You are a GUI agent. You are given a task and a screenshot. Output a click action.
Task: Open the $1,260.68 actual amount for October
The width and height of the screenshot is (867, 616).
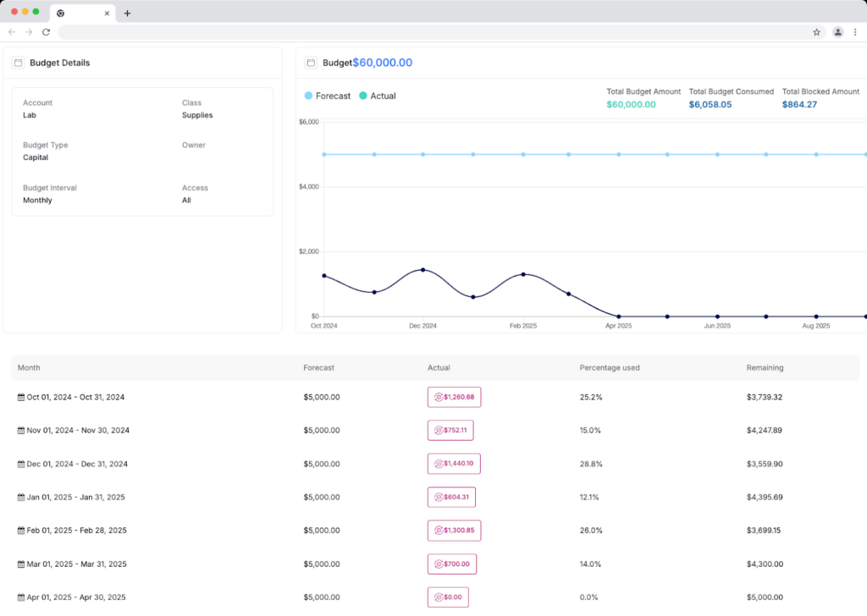(x=454, y=397)
